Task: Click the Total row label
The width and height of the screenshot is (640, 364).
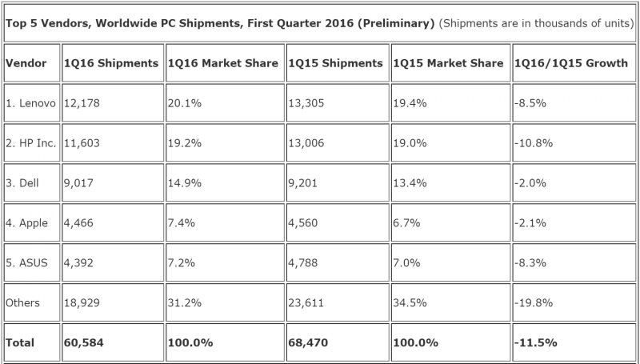Action: coord(22,342)
